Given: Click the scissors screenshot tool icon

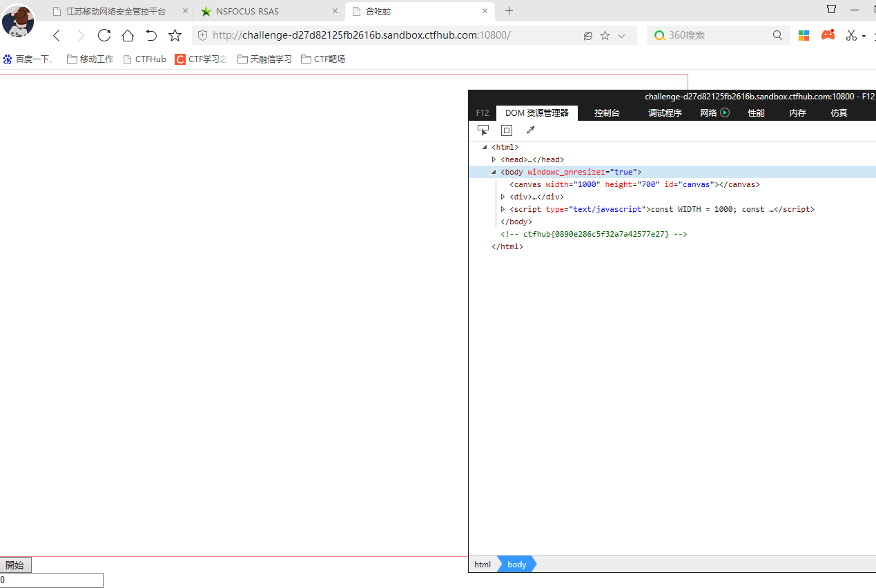Looking at the screenshot, I should [851, 35].
